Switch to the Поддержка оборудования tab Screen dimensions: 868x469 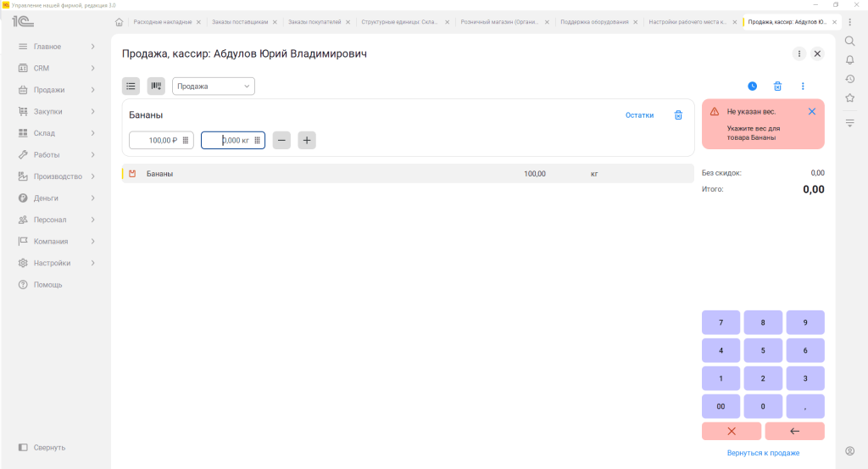click(594, 22)
